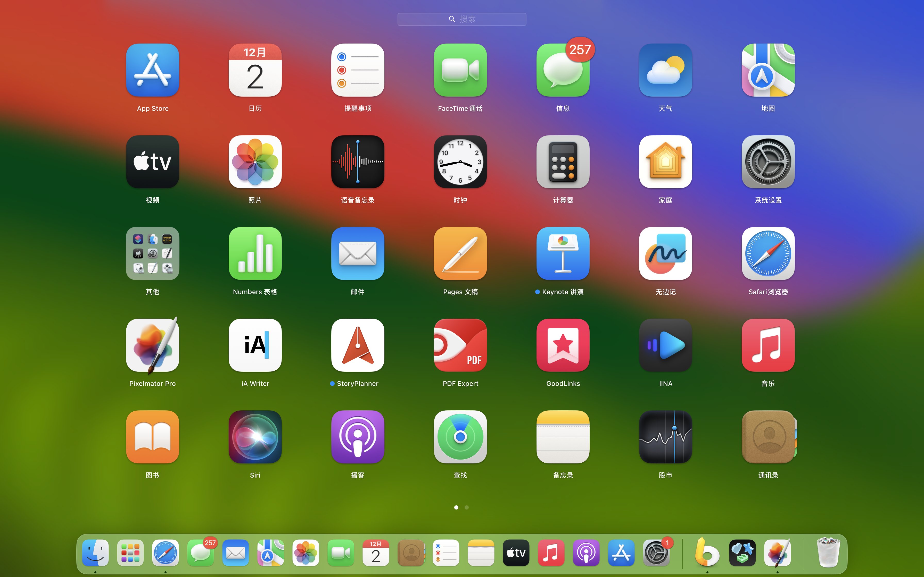Click the 搜索 search field
The height and width of the screenshot is (577, 924).
(x=462, y=19)
